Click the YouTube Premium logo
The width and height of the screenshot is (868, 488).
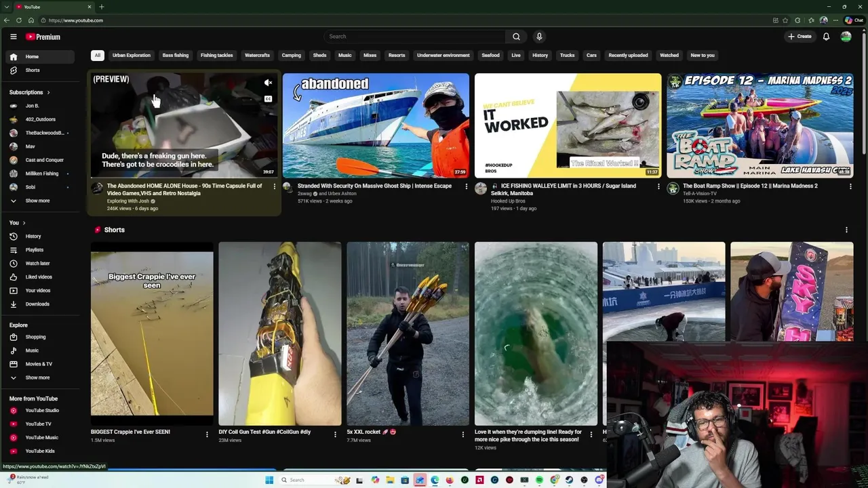pyautogui.click(x=43, y=37)
